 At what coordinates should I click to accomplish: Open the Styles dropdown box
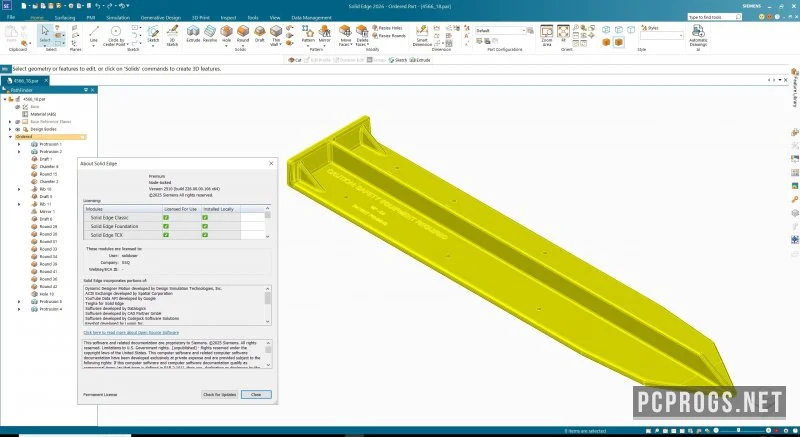(662, 36)
